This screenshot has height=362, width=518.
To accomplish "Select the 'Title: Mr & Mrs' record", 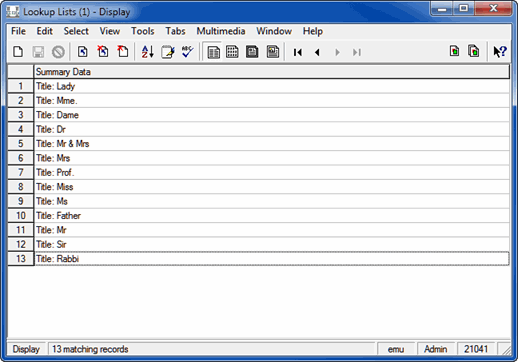I will coord(272,144).
